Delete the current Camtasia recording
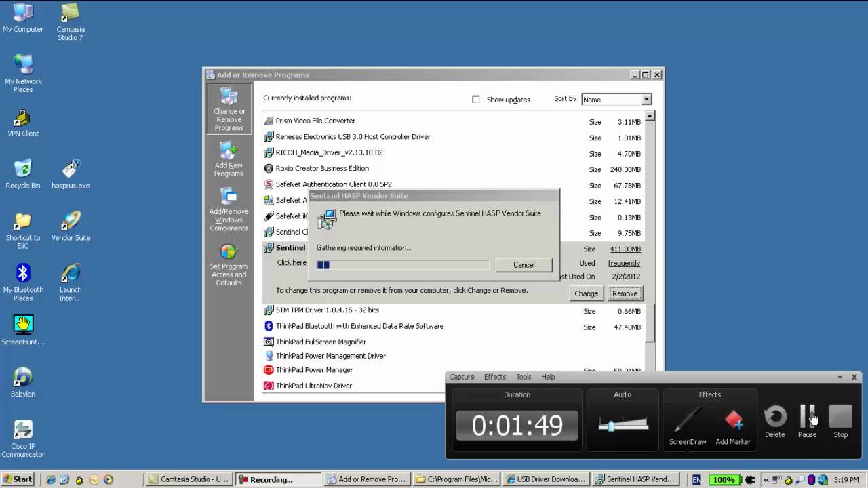This screenshot has width=868, height=488. coord(774,422)
